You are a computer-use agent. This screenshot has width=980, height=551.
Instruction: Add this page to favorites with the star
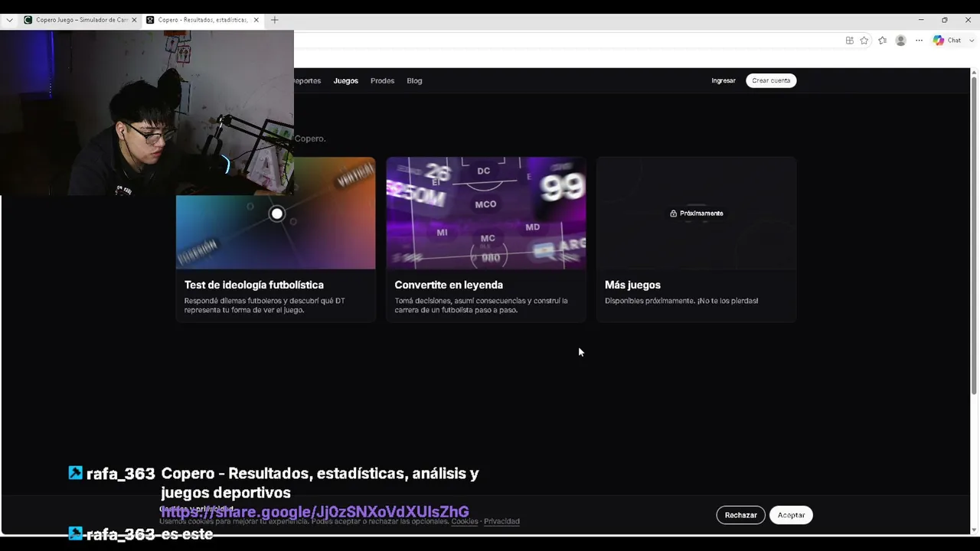pos(864,41)
